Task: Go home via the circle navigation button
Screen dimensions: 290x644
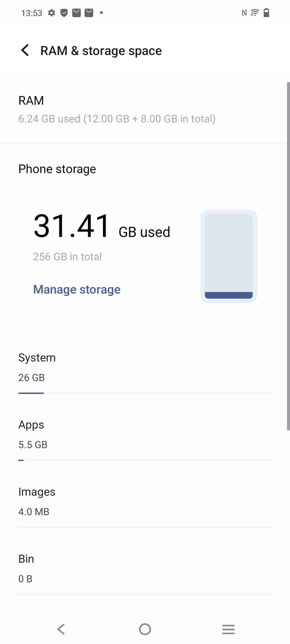Action: pyautogui.click(x=145, y=629)
